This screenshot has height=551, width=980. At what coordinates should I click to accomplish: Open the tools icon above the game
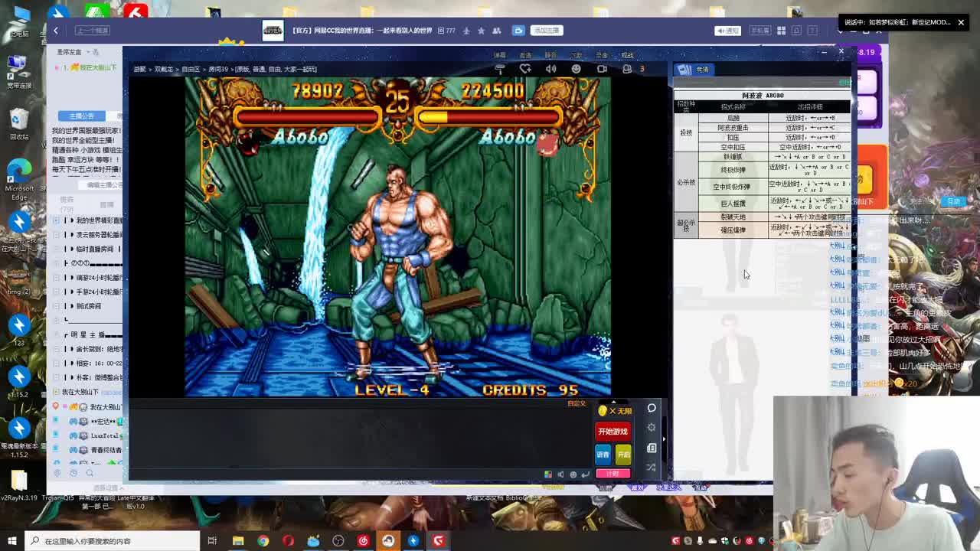click(x=500, y=69)
